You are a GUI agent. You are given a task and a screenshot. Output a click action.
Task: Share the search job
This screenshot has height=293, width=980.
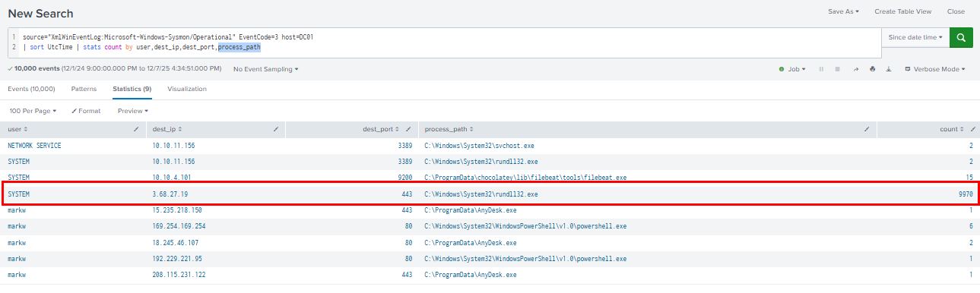855,69
